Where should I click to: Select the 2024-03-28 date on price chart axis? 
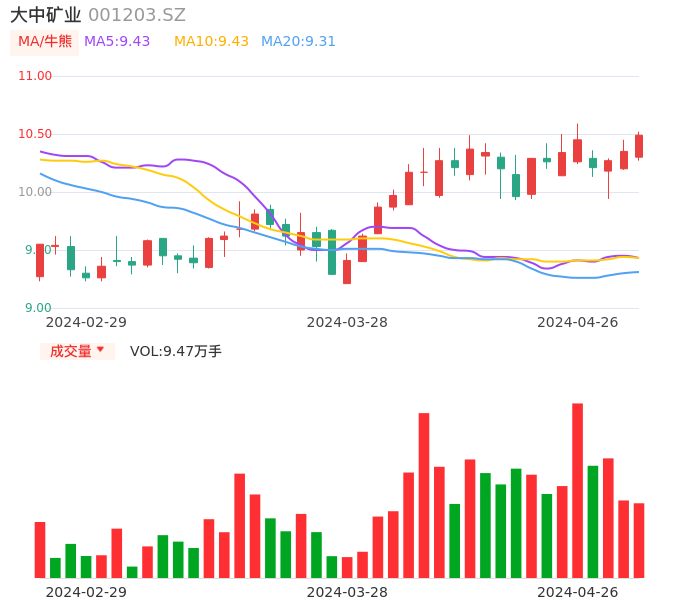pos(347,322)
